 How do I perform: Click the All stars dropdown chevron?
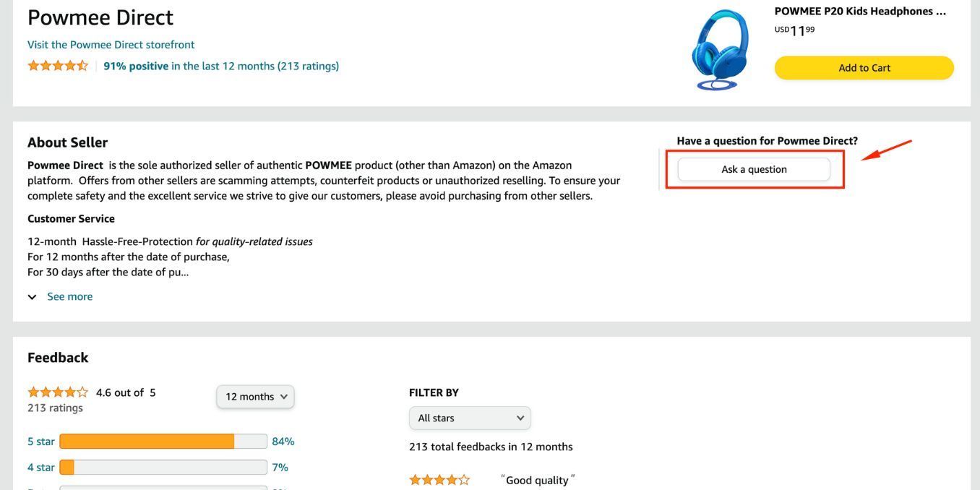tap(520, 418)
